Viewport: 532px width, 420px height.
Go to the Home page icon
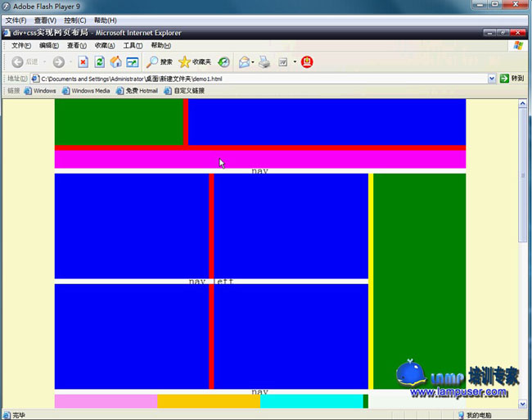(115, 62)
